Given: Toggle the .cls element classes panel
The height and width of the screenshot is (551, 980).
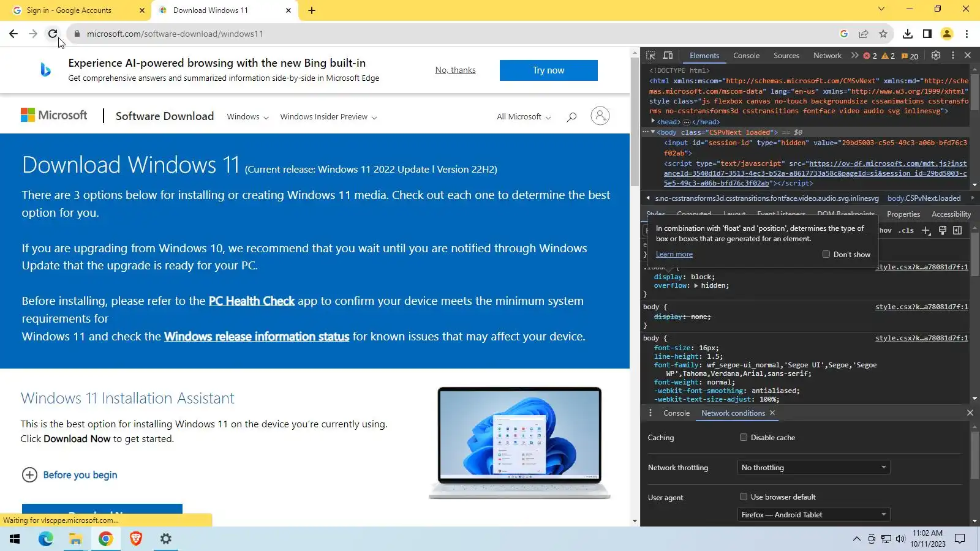Looking at the screenshot, I should coord(907,230).
